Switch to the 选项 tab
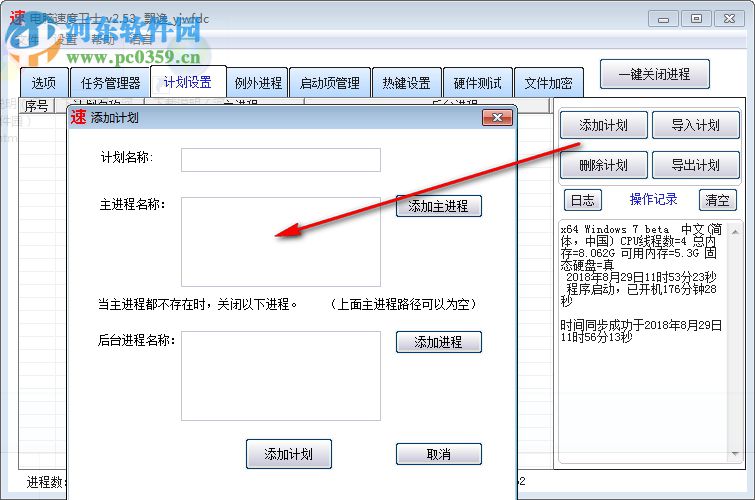Screen dimensions: 755x500 pos(44,83)
